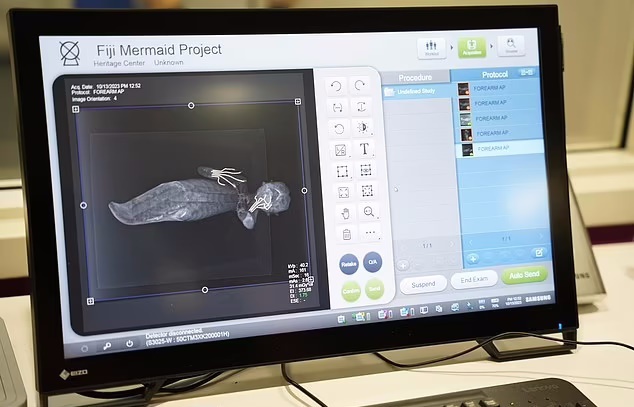Toggle the Protocol panel list view icon

(x=526, y=73)
